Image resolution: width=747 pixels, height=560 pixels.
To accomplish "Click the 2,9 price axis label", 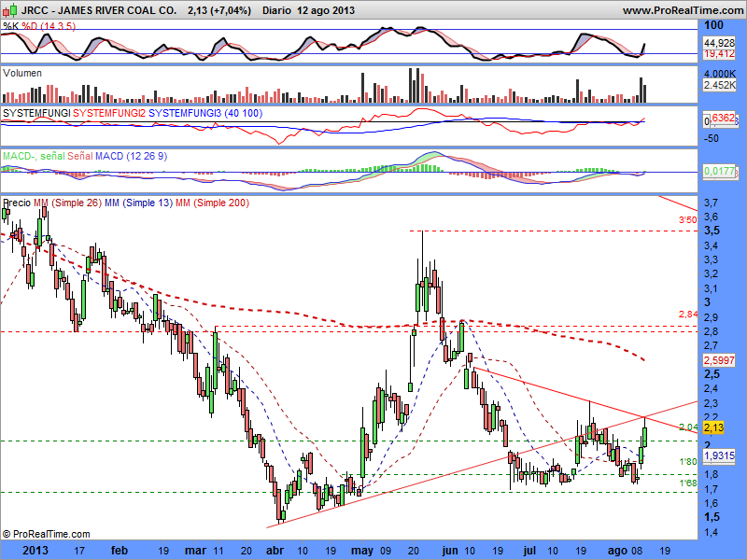I will coord(711,317).
